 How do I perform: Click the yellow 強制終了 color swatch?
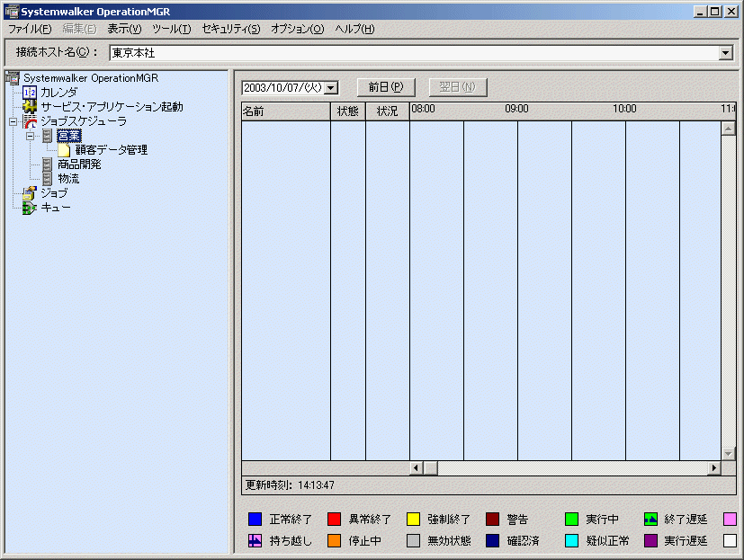click(413, 520)
